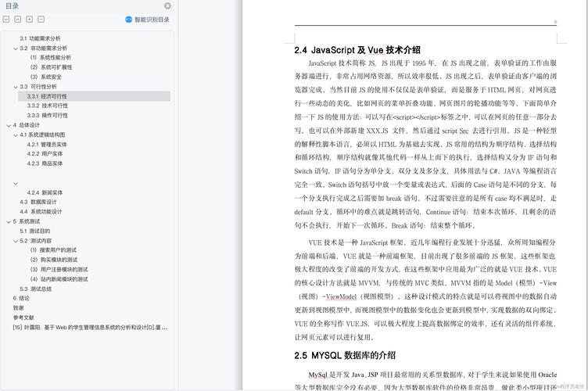Click underlined word ViewModel in document
588x391 pixels.
tap(341, 296)
